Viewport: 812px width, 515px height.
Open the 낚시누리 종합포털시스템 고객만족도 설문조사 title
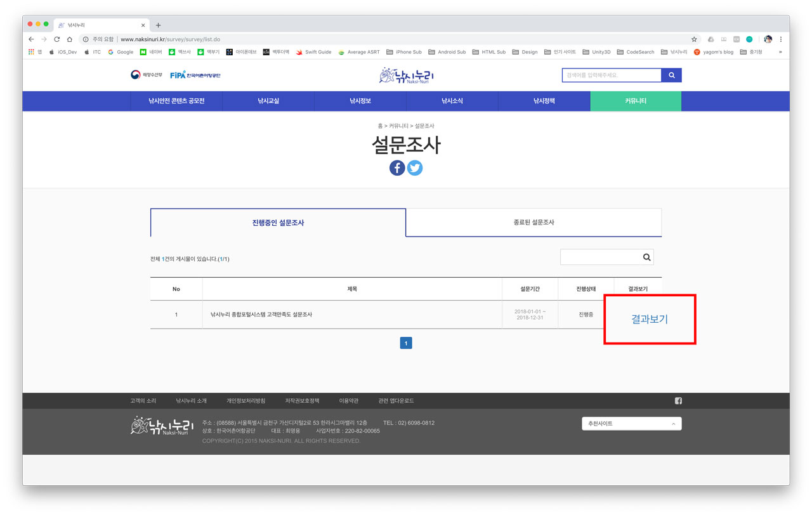point(261,315)
